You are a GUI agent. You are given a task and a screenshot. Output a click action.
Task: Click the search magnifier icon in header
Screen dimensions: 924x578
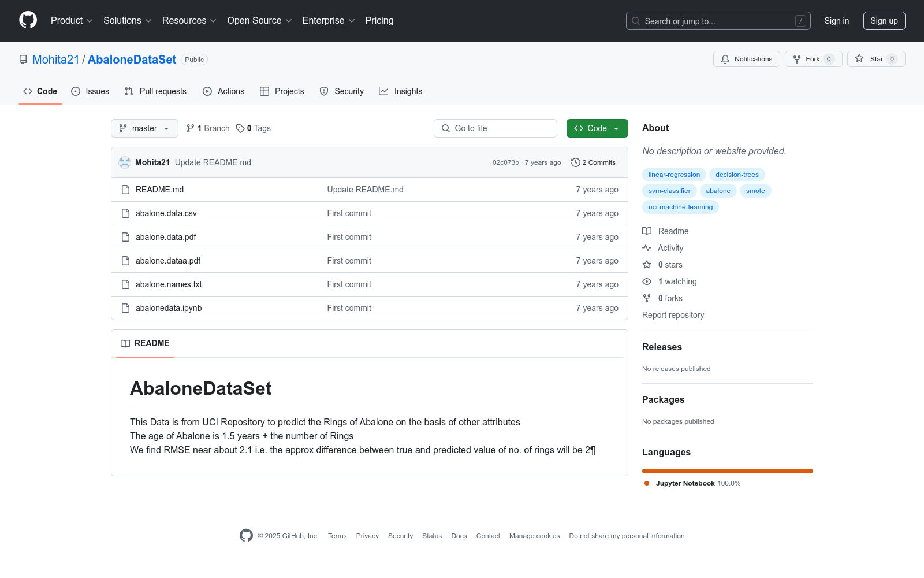click(x=636, y=21)
